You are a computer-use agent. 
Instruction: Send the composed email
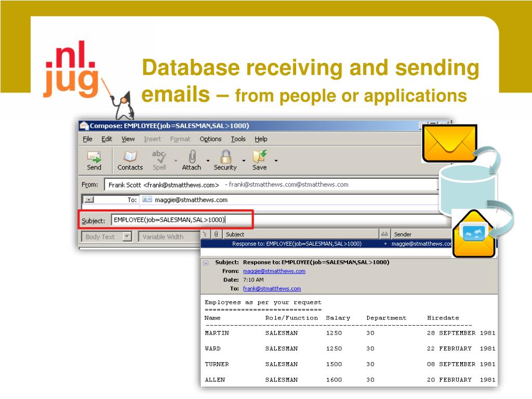click(94, 161)
